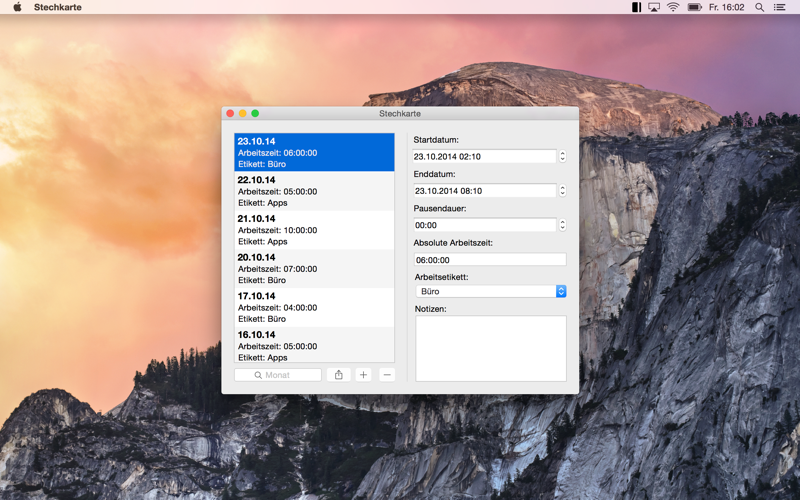Screen dimensions: 800x500
Task: Click the Absolute Arbeitszeit field
Action: point(490,260)
